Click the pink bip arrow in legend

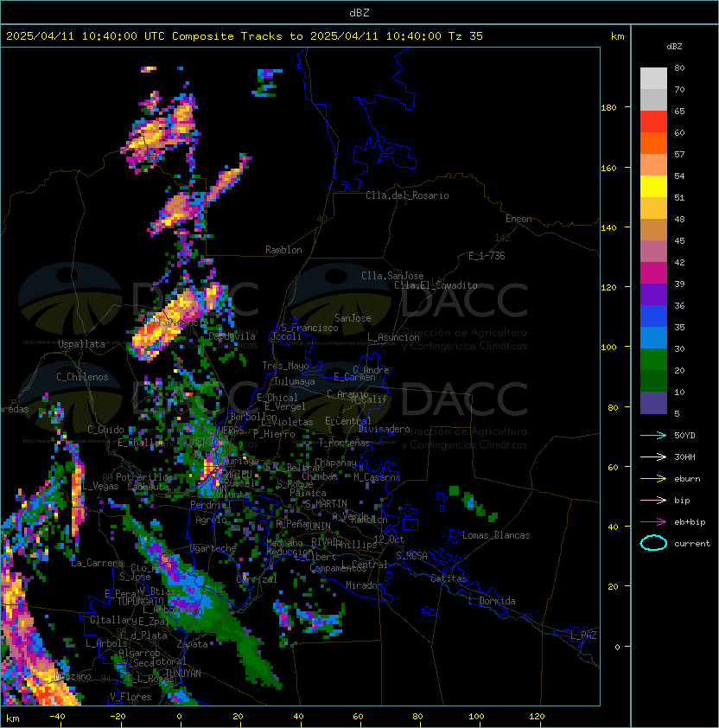tap(653, 501)
